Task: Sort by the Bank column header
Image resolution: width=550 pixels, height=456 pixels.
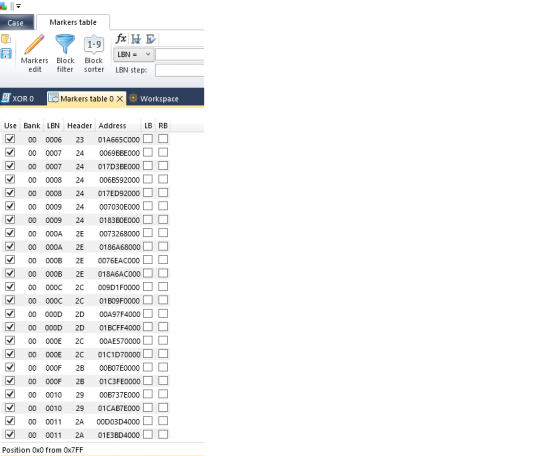Action: click(x=32, y=126)
